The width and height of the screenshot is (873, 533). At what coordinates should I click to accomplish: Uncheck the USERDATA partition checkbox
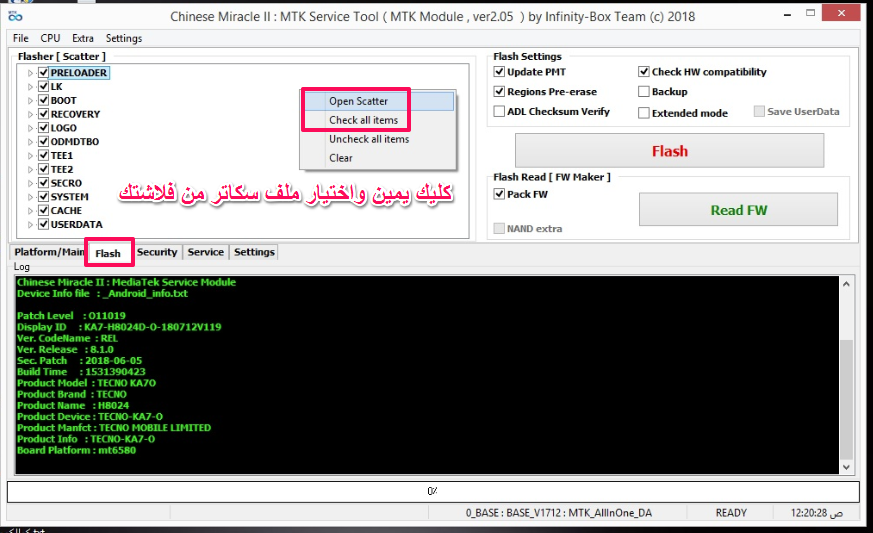(43, 224)
